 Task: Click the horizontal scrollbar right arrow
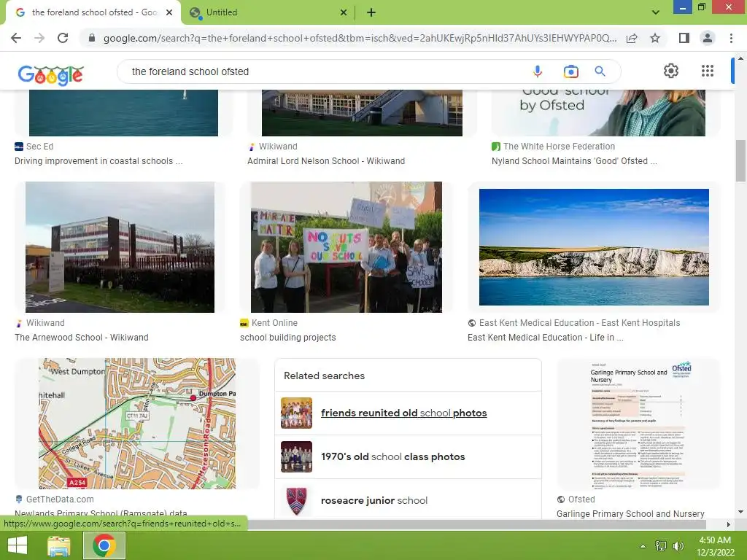(728, 524)
